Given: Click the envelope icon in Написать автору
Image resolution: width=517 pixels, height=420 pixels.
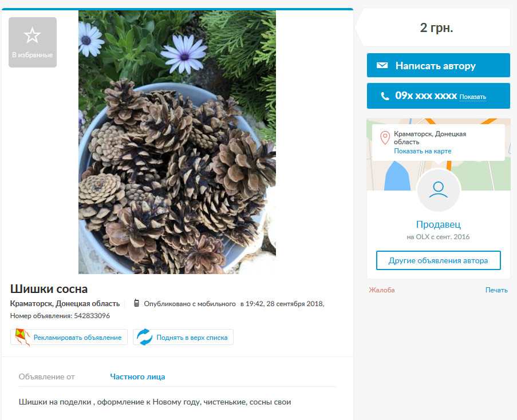Looking at the screenshot, I should (x=382, y=65).
